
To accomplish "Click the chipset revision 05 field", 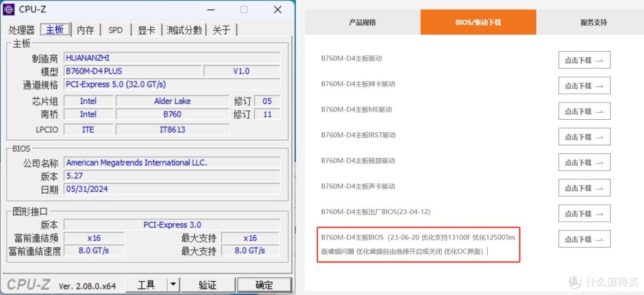I will point(267,101).
